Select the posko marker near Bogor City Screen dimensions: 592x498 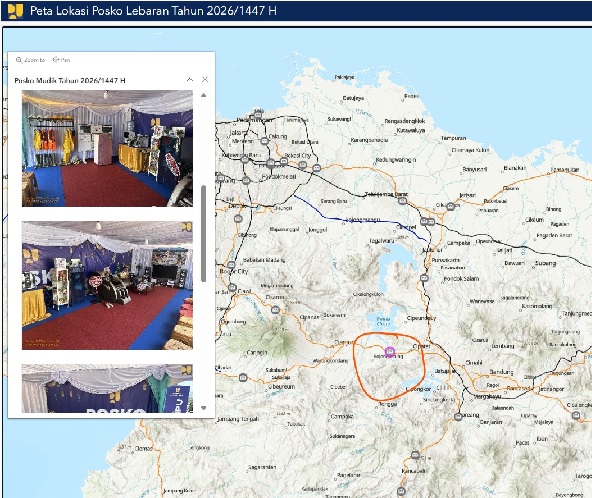(x=231, y=265)
